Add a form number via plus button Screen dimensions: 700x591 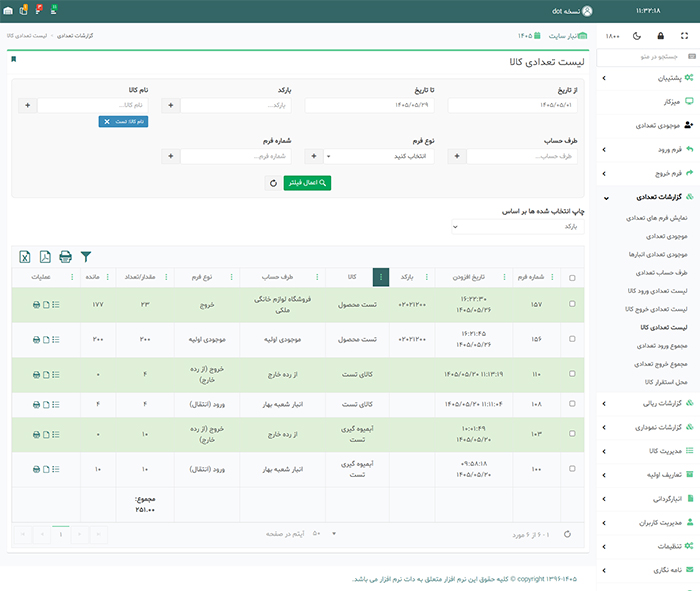tap(171, 156)
